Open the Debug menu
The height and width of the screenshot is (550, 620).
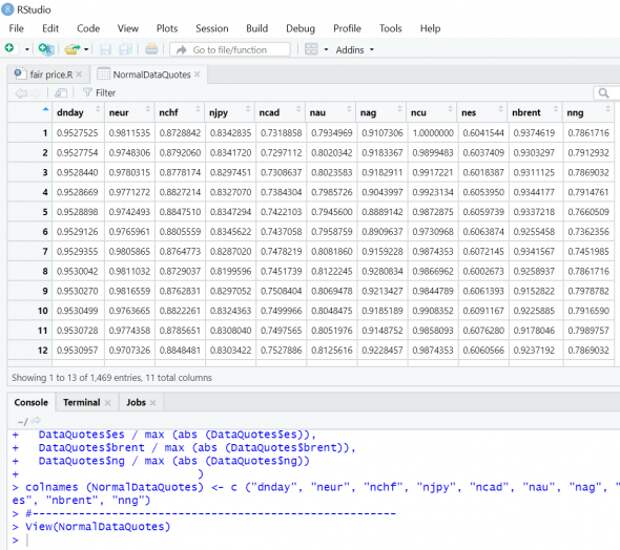click(x=301, y=28)
